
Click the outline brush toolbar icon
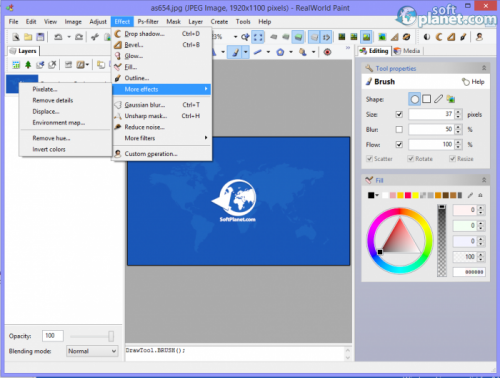(463, 37)
